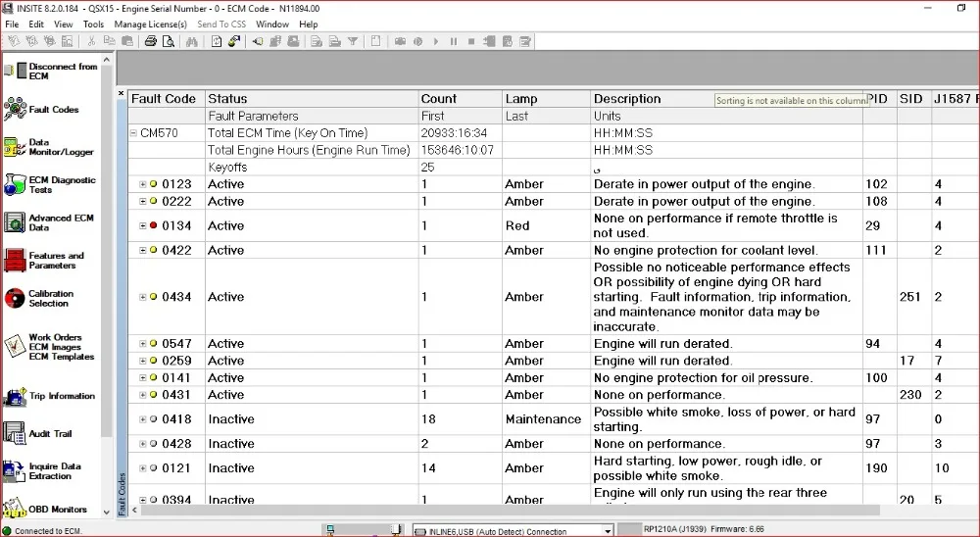Launch ECM Diagnostic Tests flask icon
Image resolution: width=980 pixels, height=537 pixels.
tap(14, 184)
